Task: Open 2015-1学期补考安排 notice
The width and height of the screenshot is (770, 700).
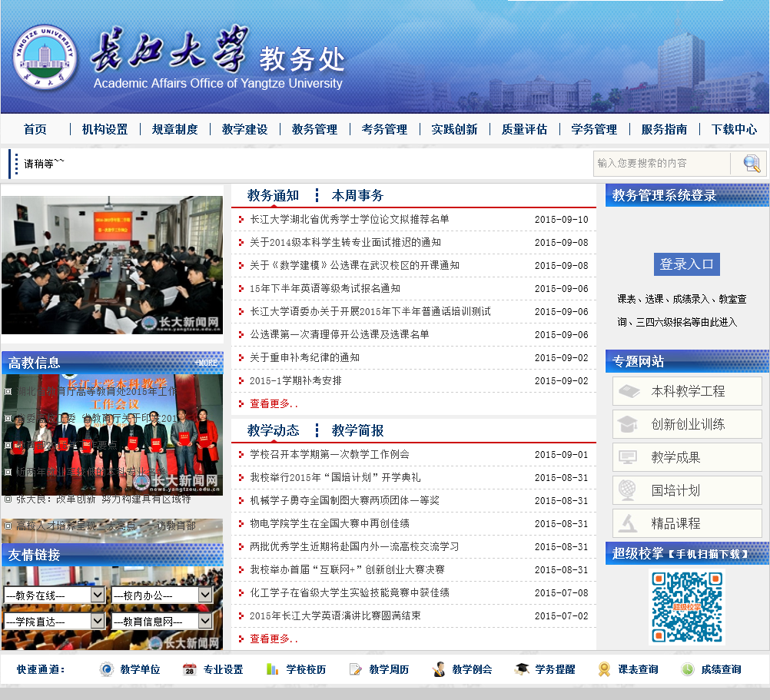Action: [x=296, y=380]
